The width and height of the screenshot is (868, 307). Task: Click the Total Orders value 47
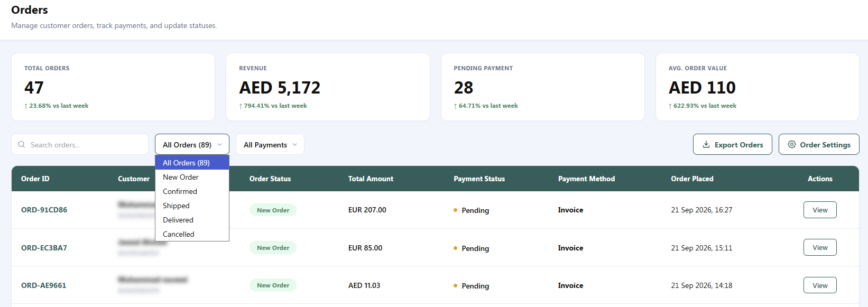[34, 87]
